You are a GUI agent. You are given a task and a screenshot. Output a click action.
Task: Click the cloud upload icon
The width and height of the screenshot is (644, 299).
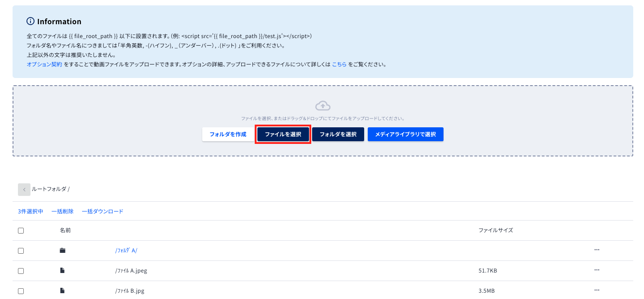pyautogui.click(x=323, y=106)
